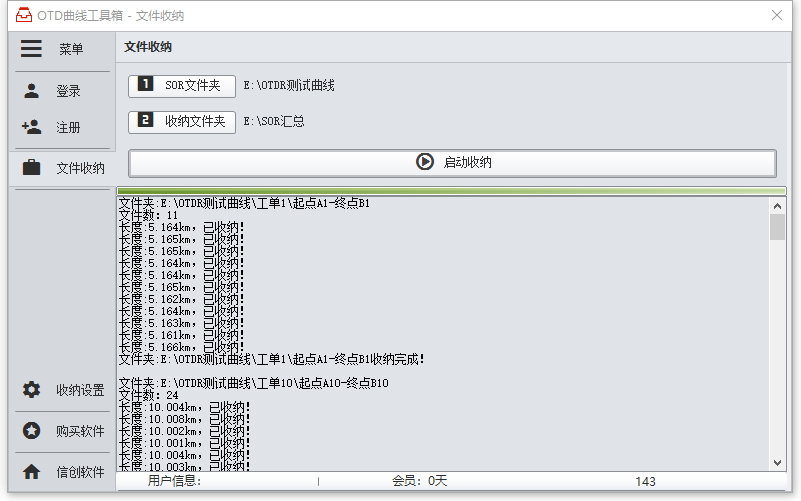Select the 文件收纳 sidebar tab
This screenshot has width=801, height=501.
[80, 168]
